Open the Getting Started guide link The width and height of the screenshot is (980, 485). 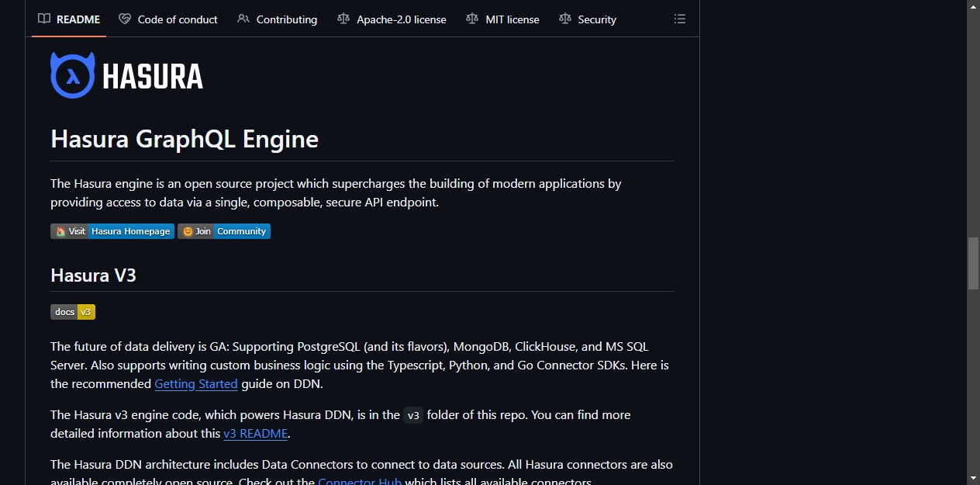196,383
